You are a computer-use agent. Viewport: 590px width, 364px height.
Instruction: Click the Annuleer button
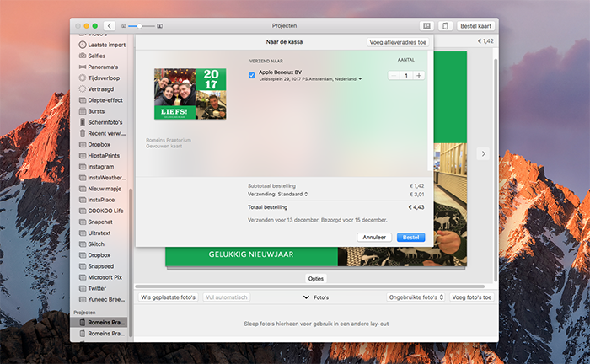pyautogui.click(x=374, y=238)
